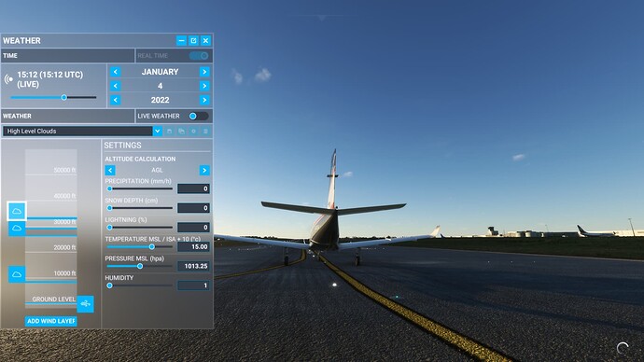Click the Humidity slider

click(140, 285)
